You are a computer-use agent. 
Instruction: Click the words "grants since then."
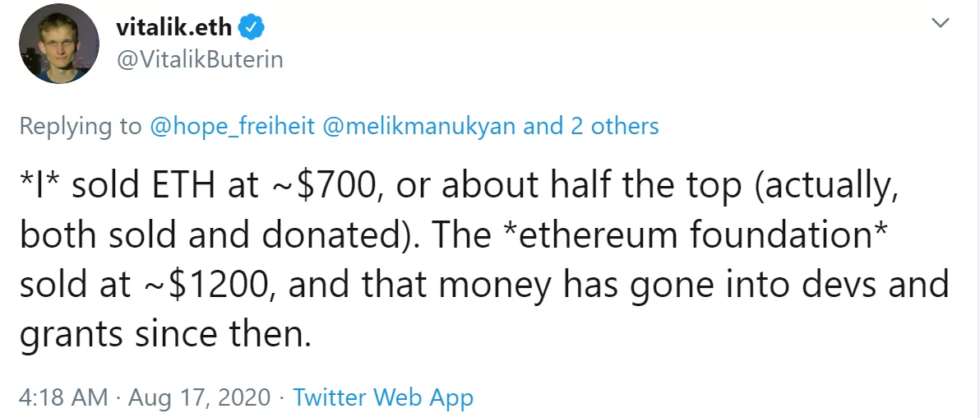click(x=166, y=333)
